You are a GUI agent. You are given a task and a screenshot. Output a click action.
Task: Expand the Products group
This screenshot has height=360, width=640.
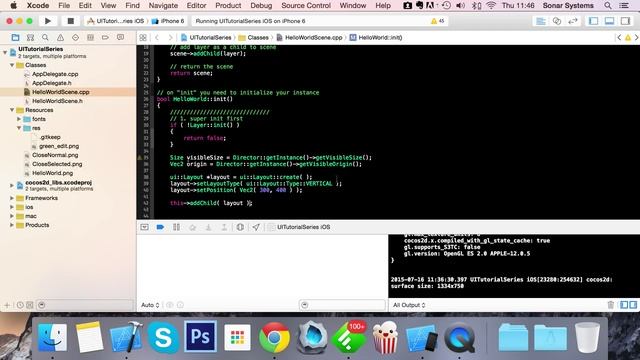(12, 225)
